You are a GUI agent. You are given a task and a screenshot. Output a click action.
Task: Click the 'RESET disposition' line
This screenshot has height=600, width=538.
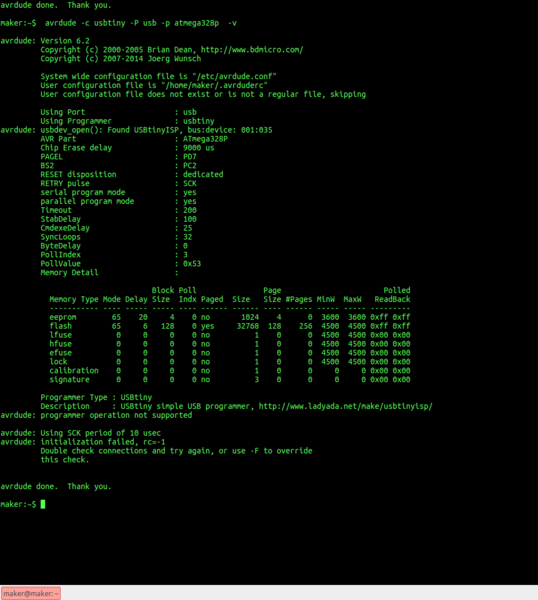coord(132,174)
